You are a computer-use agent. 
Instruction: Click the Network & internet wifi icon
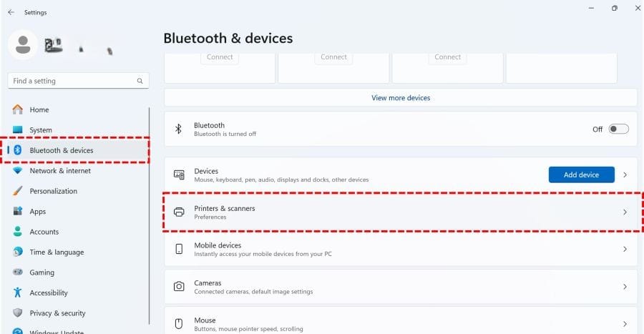(x=18, y=171)
